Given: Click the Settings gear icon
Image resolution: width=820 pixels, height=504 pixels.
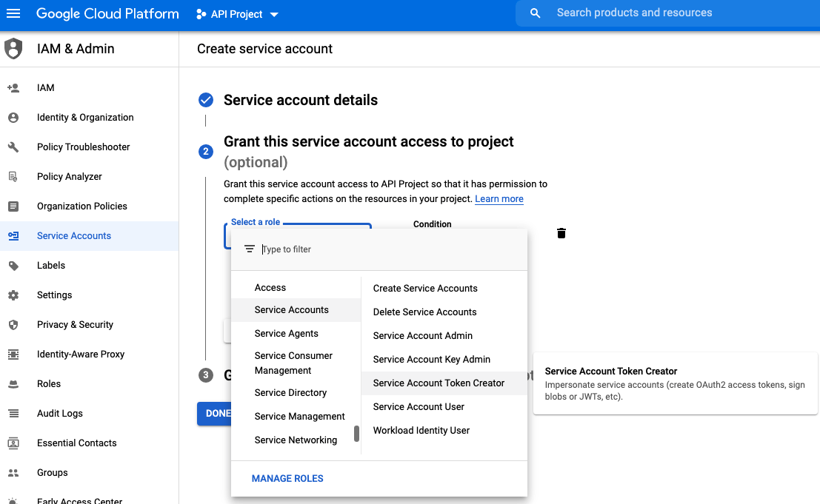Looking at the screenshot, I should click(13, 295).
